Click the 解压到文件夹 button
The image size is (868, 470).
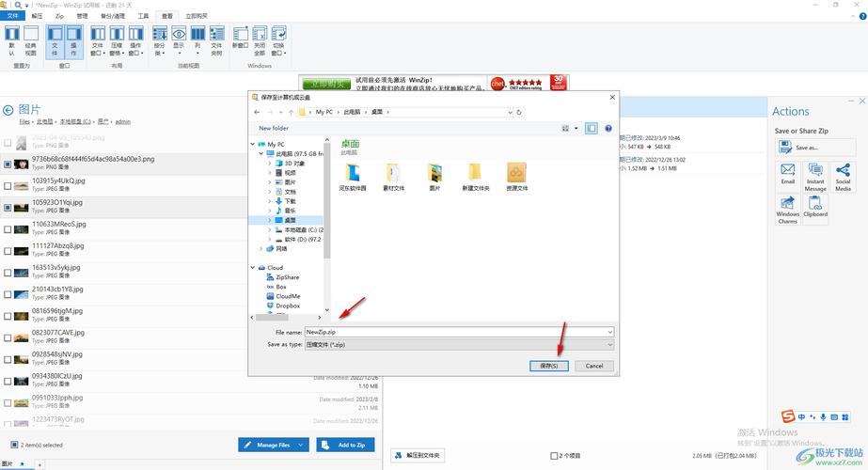point(418,455)
